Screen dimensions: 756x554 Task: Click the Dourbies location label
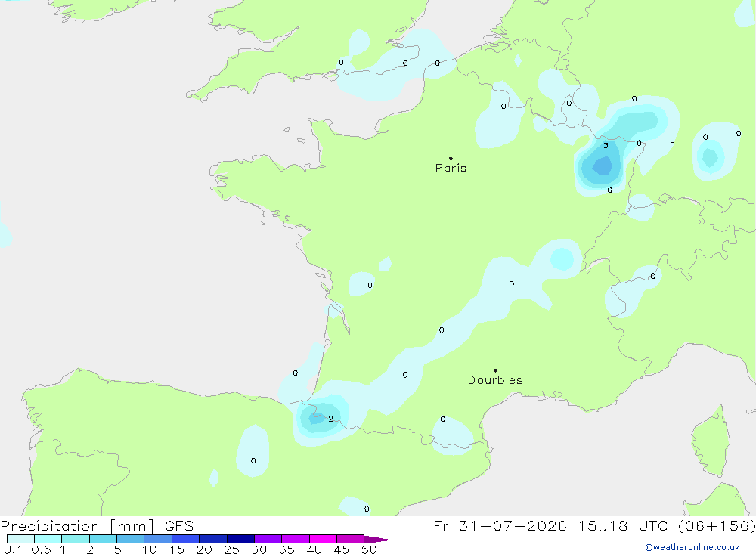point(495,380)
